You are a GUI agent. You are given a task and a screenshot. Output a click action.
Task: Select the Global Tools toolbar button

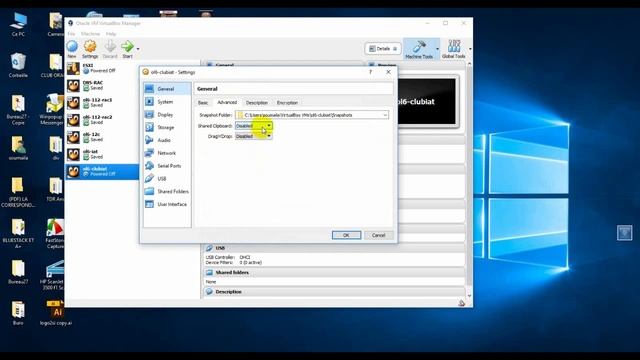coord(453,49)
